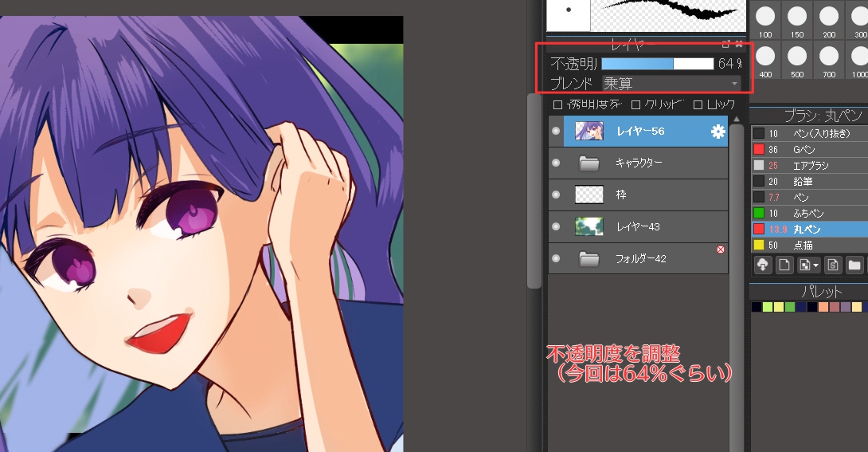
Task: Pick the peach orange palette swatch
Action: click(823, 307)
